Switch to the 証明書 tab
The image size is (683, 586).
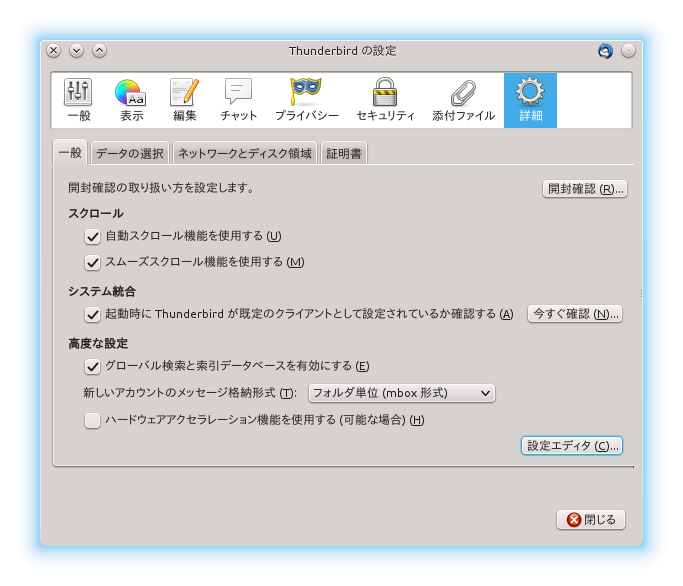pyautogui.click(x=344, y=153)
